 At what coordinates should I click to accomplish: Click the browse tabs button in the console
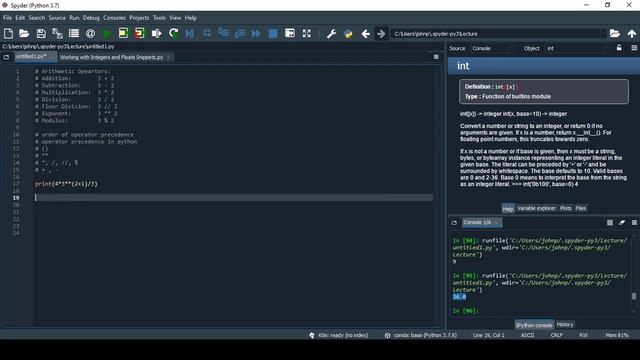pos(454,223)
